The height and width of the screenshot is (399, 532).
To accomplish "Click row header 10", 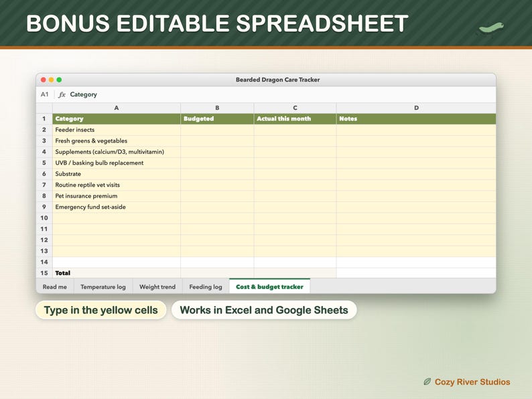I will click(x=44, y=218).
